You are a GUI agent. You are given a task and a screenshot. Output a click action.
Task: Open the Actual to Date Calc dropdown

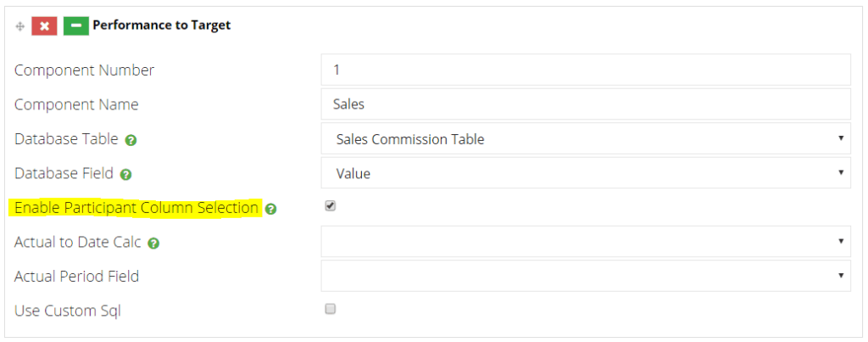click(x=586, y=241)
